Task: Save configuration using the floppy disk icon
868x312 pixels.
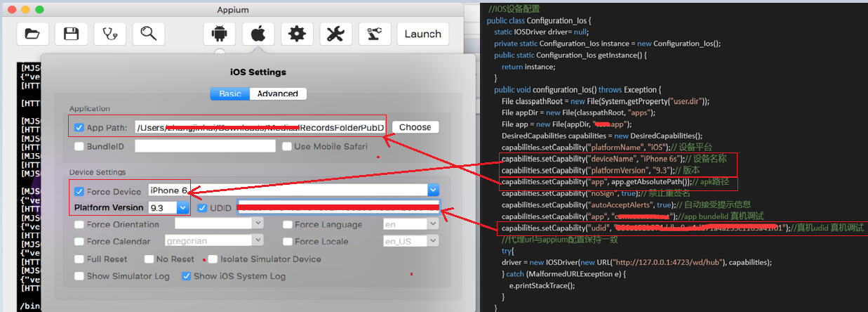Action: point(71,33)
